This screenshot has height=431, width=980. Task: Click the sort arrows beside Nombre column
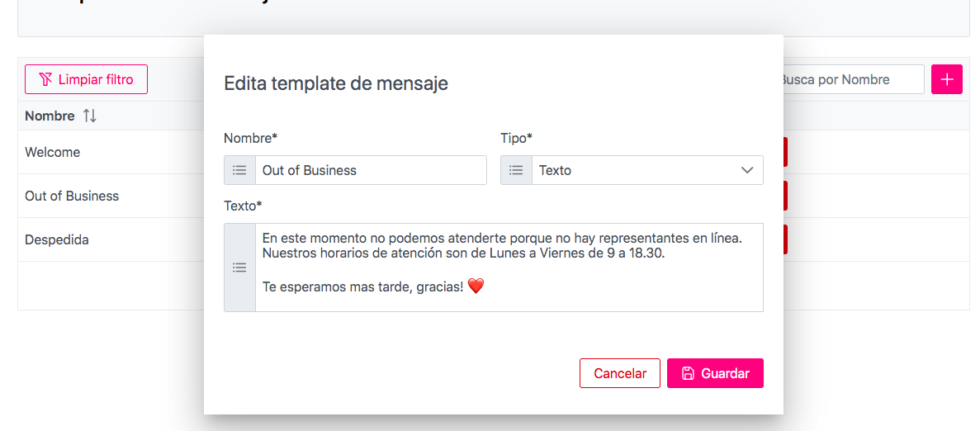[90, 116]
